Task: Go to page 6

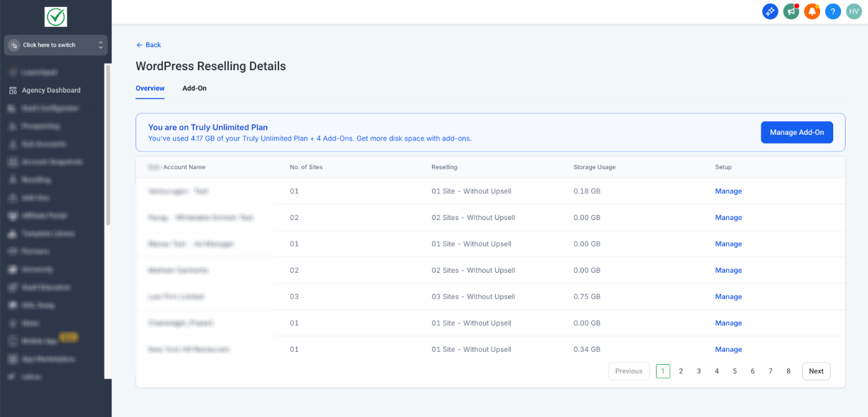Action: pyautogui.click(x=752, y=371)
